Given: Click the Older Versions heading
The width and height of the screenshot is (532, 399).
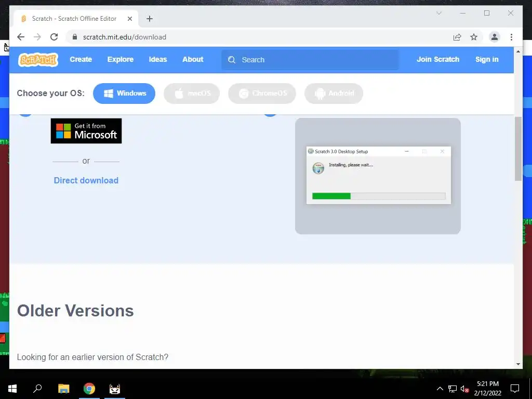Looking at the screenshot, I should 75,311.
